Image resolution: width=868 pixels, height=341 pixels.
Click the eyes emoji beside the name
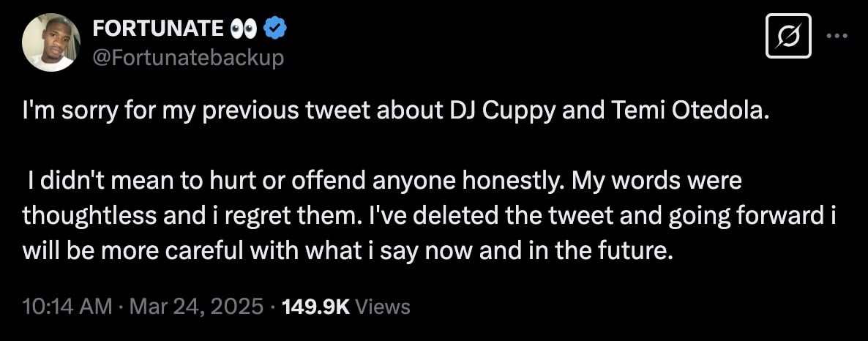click(243, 29)
